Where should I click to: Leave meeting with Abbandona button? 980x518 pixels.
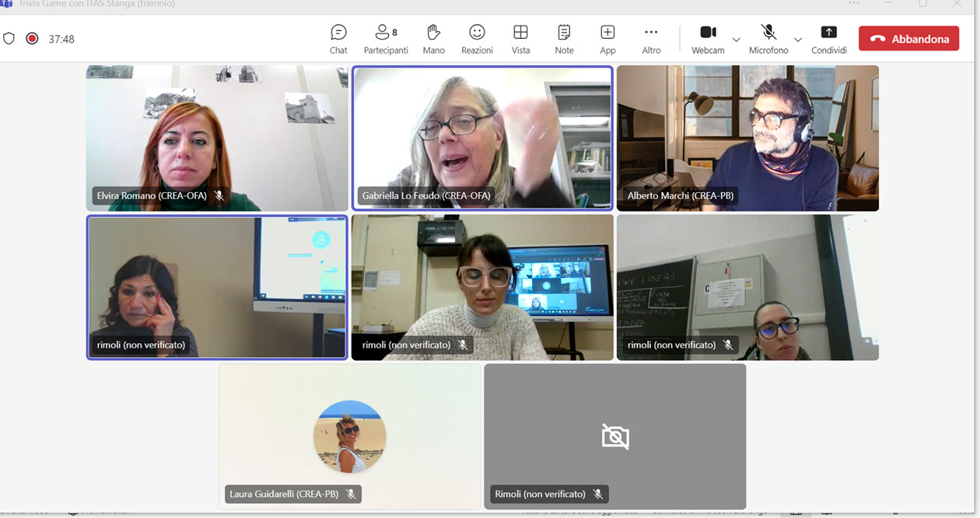908,39
